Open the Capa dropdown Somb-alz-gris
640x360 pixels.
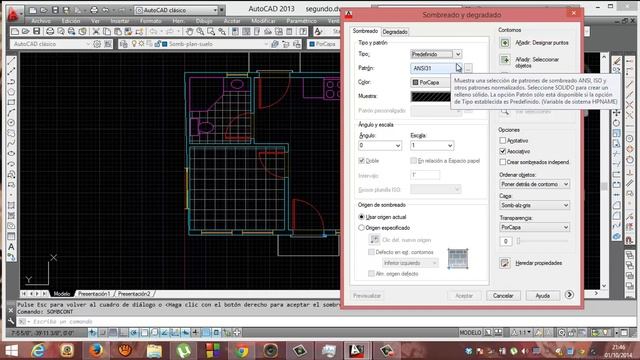pyautogui.click(x=534, y=205)
